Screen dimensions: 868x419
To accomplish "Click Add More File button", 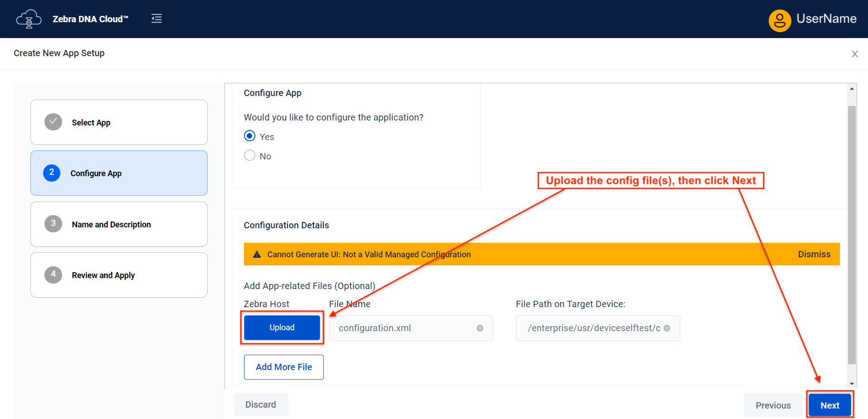I will pos(283,367).
